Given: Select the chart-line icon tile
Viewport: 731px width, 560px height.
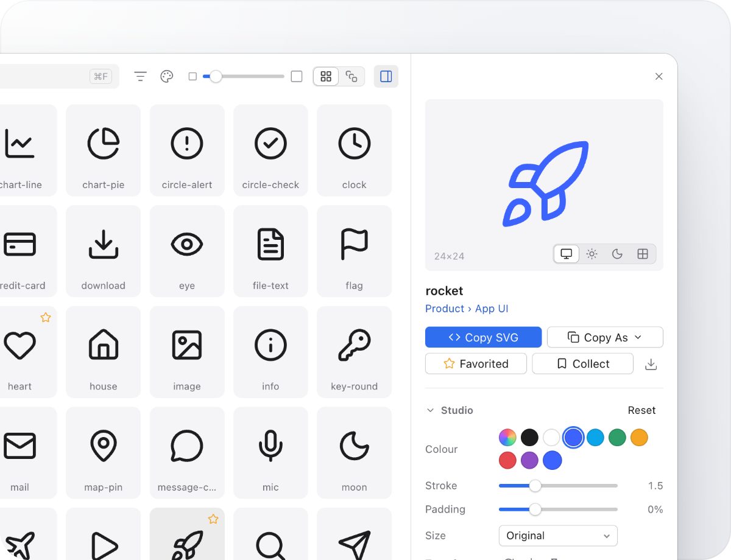Looking at the screenshot, I should coord(28,150).
